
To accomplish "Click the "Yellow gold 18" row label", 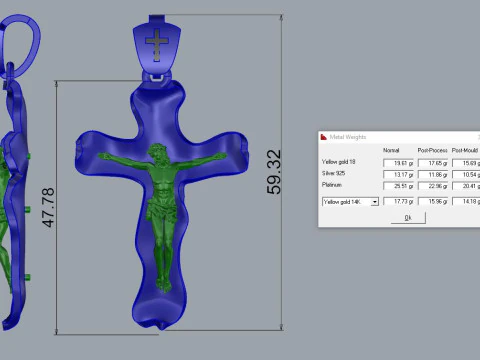I will pyautogui.click(x=338, y=162).
